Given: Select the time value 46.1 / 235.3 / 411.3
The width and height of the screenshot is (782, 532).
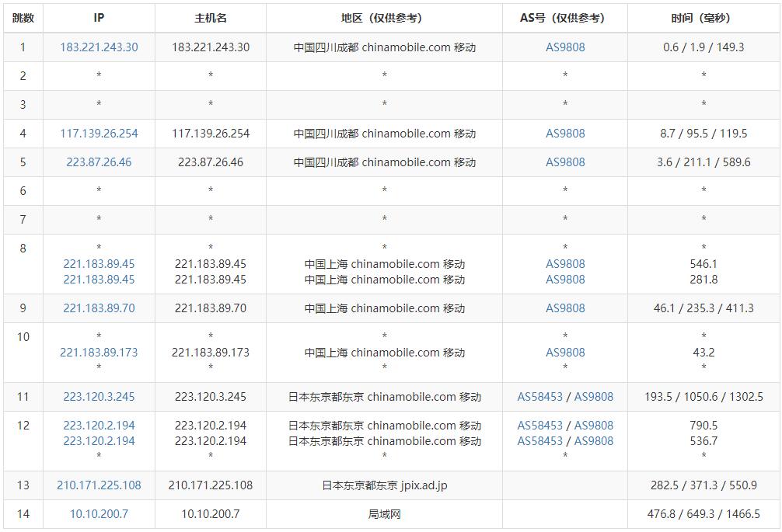Looking at the screenshot, I should click(703, 308).
